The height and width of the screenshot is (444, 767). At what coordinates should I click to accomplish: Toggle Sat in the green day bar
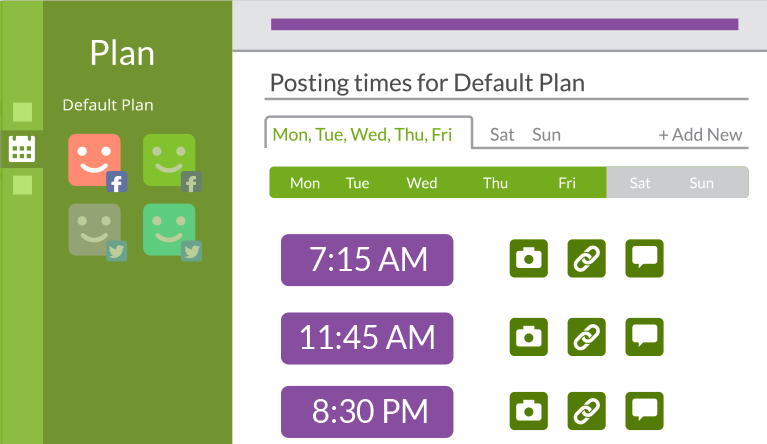pos(640,183)
